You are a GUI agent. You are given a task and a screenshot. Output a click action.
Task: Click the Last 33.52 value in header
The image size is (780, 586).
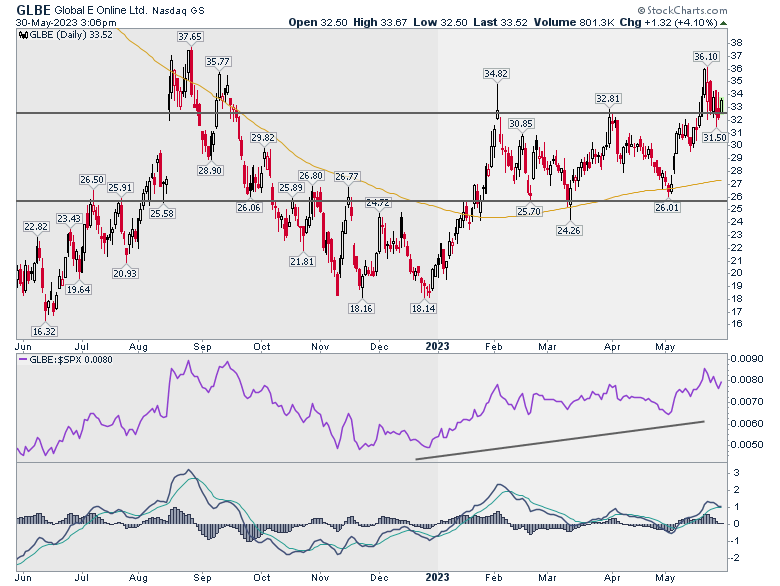tap(500, 22)
